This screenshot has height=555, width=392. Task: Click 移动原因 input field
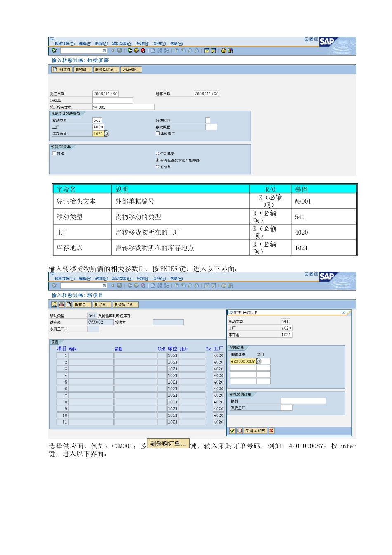point(211,127)
